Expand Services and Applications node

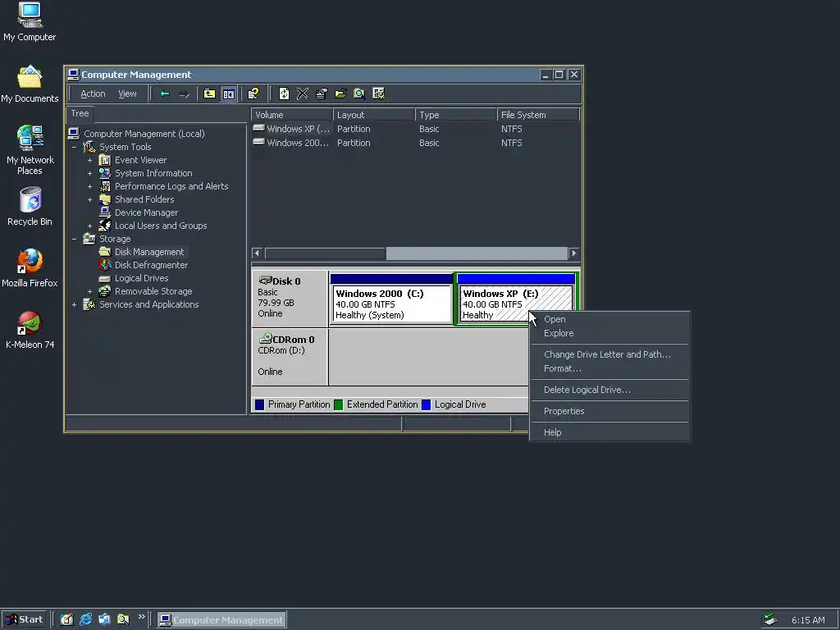[75, 305]
